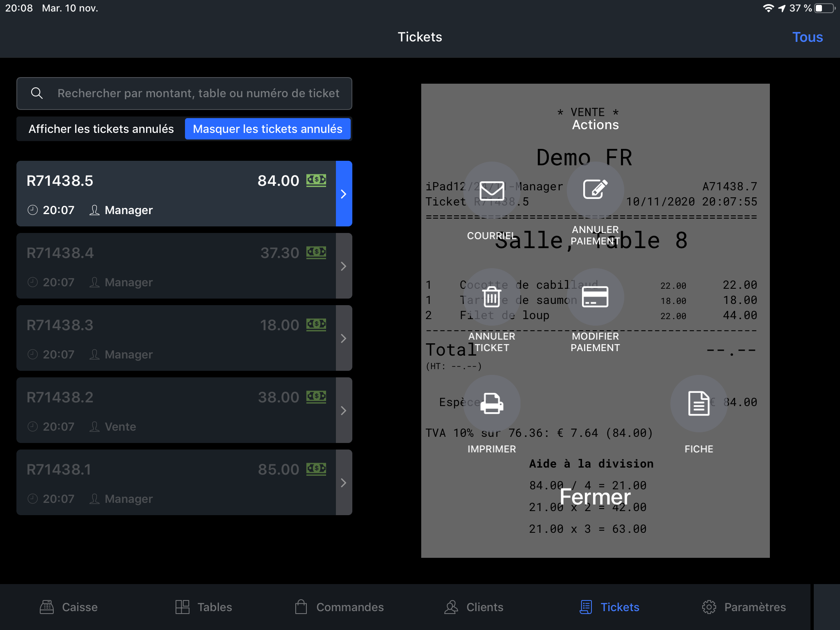Image resolution: width=840 pixels, height=630 pixels.
Task: Click clock icon on ticket R71438.5
Action: [32, 210]
